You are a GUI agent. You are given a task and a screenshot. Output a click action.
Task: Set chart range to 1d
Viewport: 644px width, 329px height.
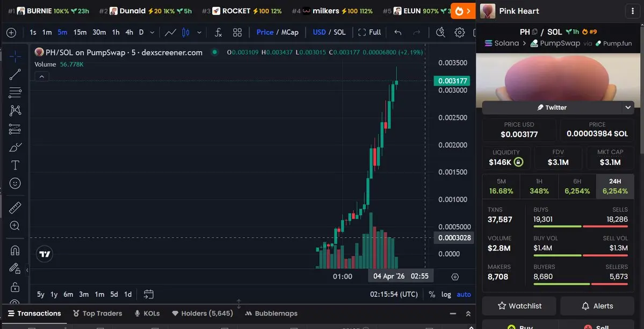(x=128, y=295)
